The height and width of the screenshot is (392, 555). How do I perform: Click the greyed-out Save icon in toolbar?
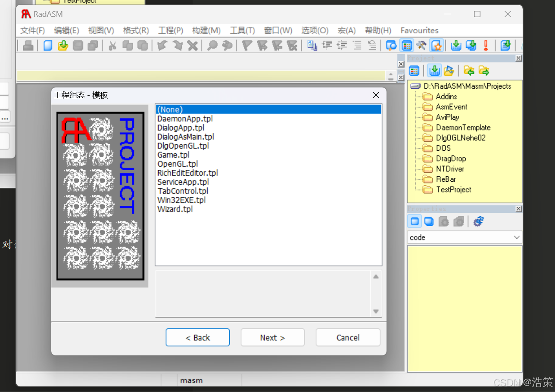78,45
